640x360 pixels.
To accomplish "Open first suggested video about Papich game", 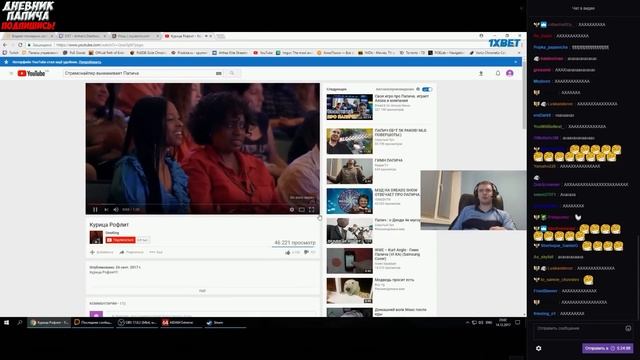I will coord(350,107).
